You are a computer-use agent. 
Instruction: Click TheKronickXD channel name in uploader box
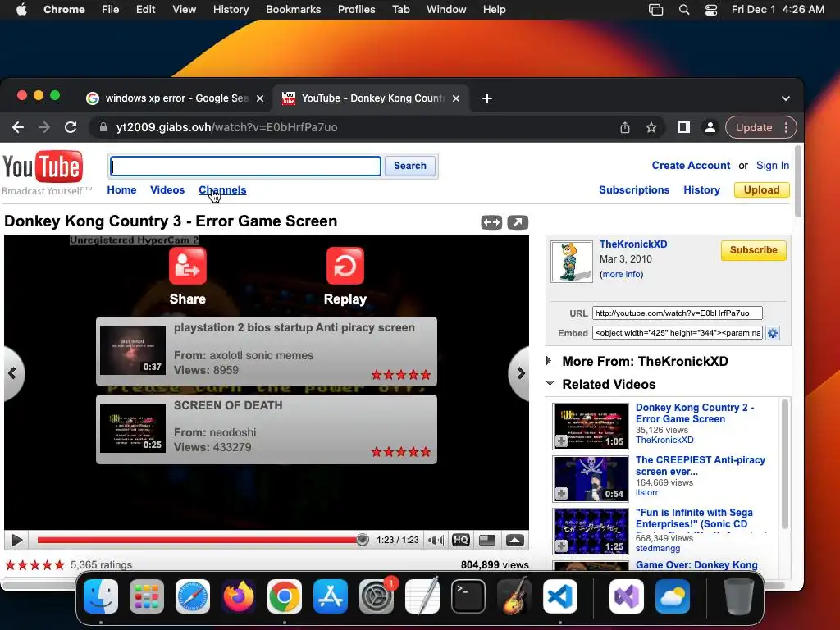pos(633,244)
